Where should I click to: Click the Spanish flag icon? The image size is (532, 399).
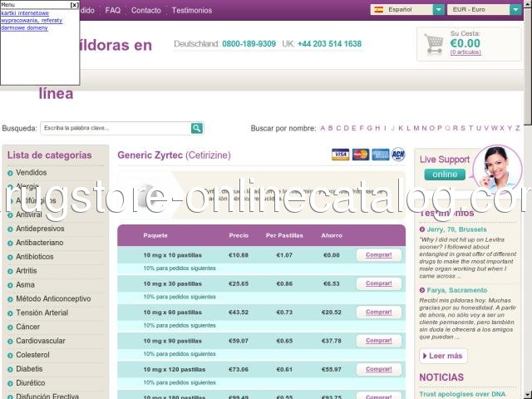click(x=378, y=9)
